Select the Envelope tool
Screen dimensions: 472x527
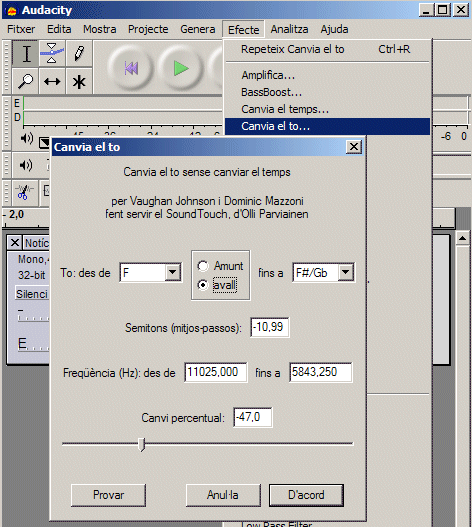(x=52, y=53)
